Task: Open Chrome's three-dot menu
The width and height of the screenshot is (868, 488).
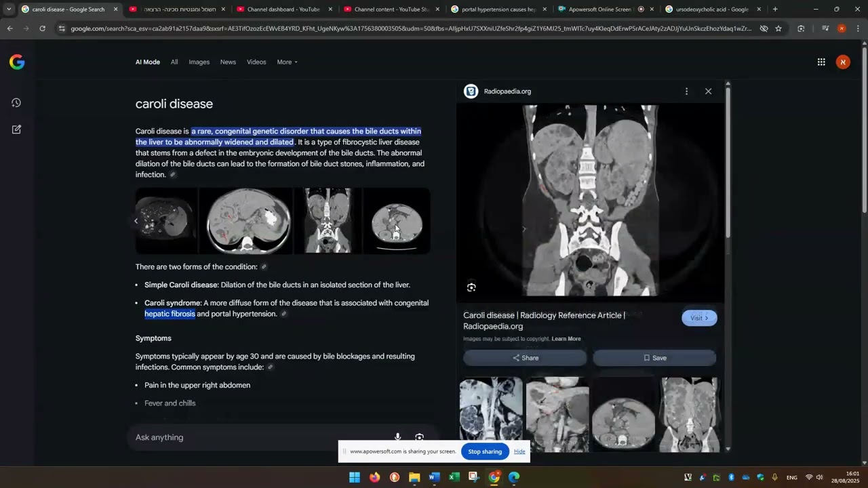Action: (x=858, y=28)
